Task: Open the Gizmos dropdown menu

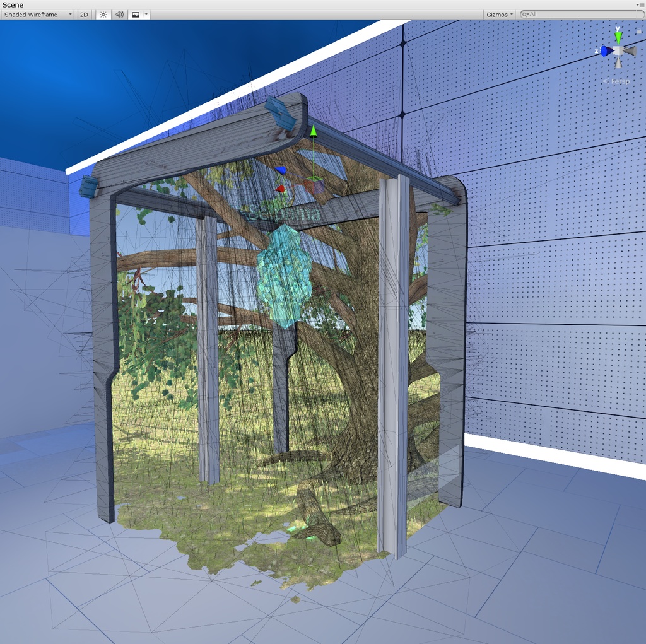Action: coord(500,15)
